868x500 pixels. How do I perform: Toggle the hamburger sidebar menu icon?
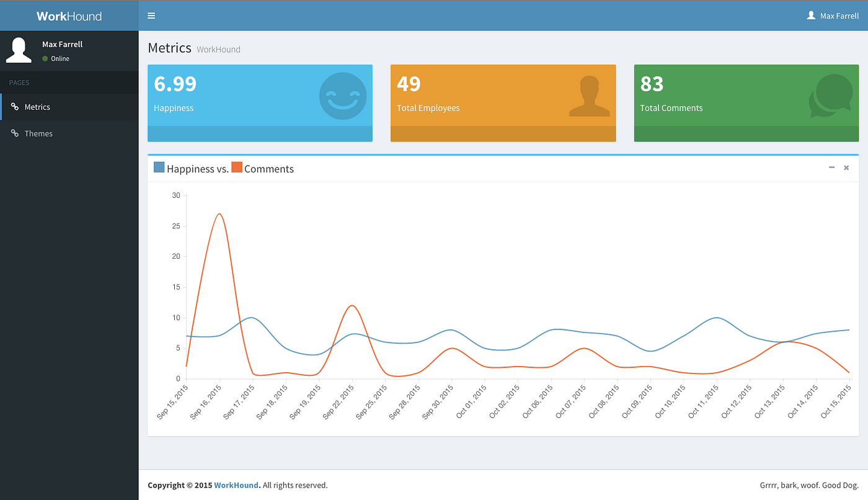151,16
